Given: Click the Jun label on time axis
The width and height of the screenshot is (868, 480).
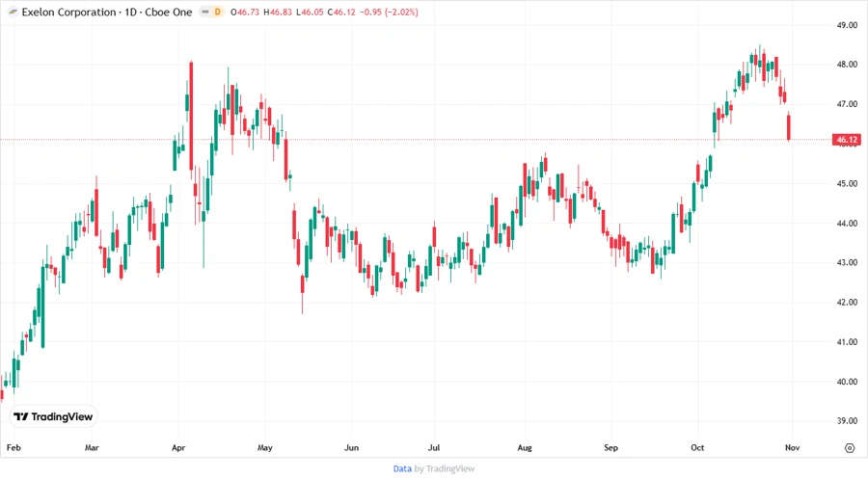Looking at the screenshot, I should pos(351,447).
